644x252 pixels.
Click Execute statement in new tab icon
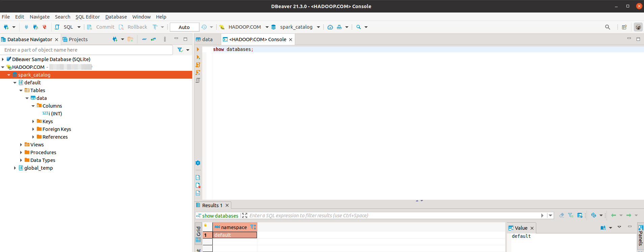(198, 57)
